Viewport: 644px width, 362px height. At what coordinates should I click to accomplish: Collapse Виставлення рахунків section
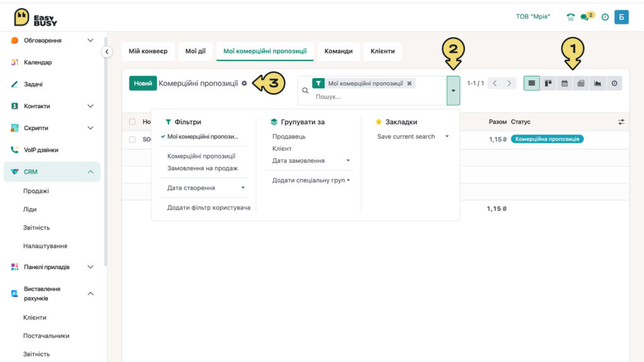(x=91, y=293)
